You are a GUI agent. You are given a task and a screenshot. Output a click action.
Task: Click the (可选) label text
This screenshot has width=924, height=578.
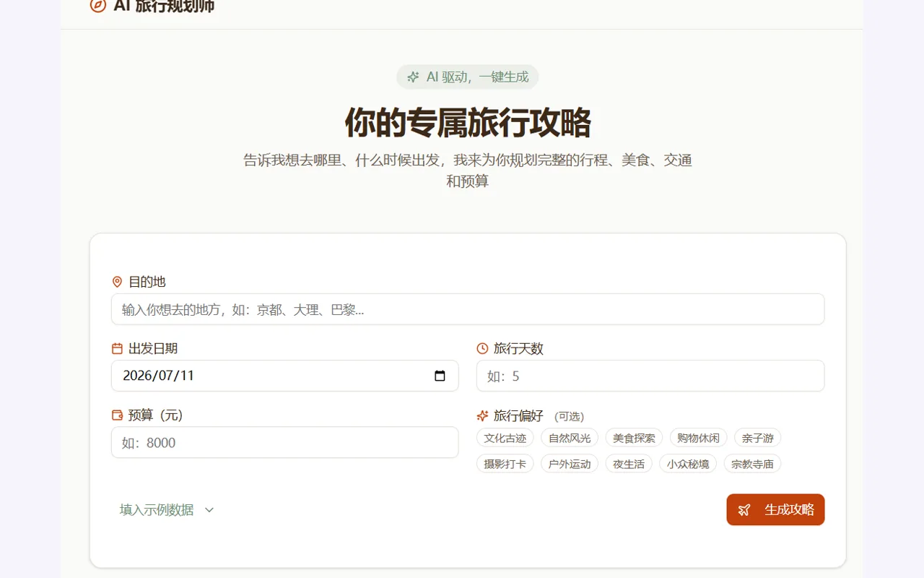(569, 417)
